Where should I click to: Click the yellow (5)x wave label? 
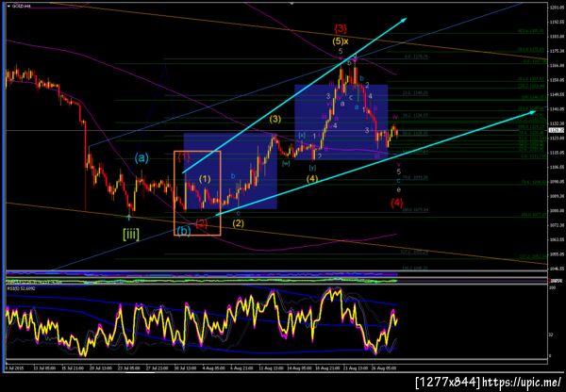coord(341,41)
